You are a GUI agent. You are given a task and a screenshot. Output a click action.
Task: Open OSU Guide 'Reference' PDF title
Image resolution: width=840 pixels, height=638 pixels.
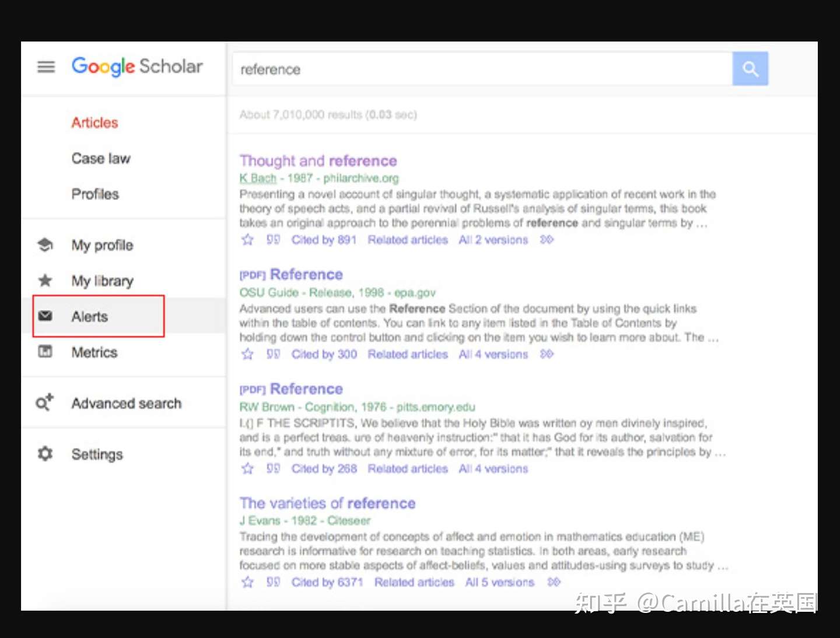306,274
